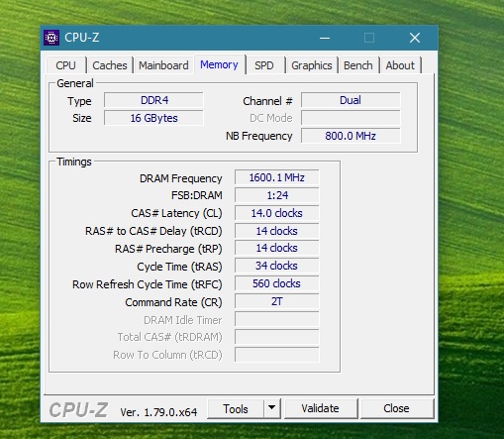Screen dimensions: 504x439
Task: Click the empty DC Mode field
Action: tap(351, 118)
